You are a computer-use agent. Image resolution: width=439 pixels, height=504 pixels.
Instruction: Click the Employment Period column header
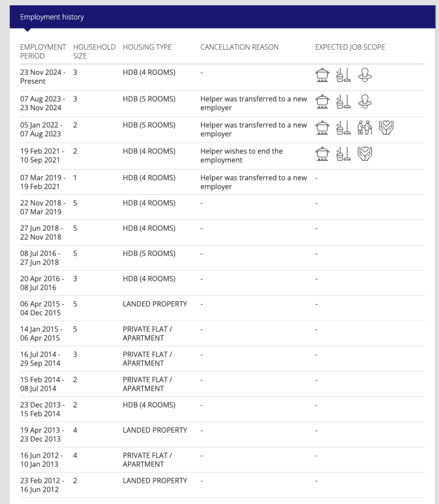tap(43, 51)
